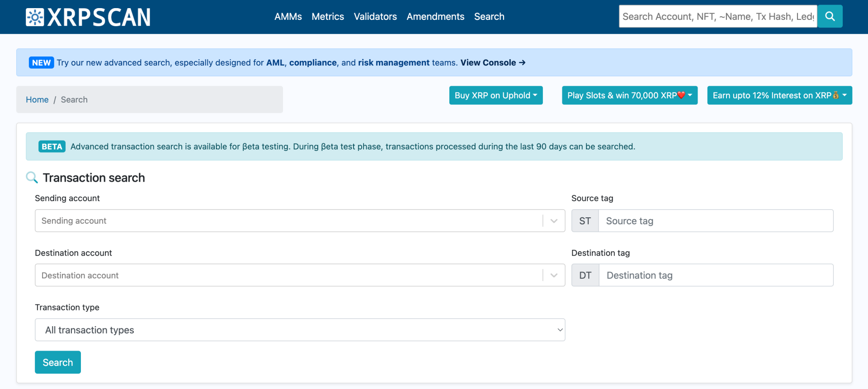Screen dimensions: 868x389
Task: Open the All transaction types select
Action: [300, 330]
